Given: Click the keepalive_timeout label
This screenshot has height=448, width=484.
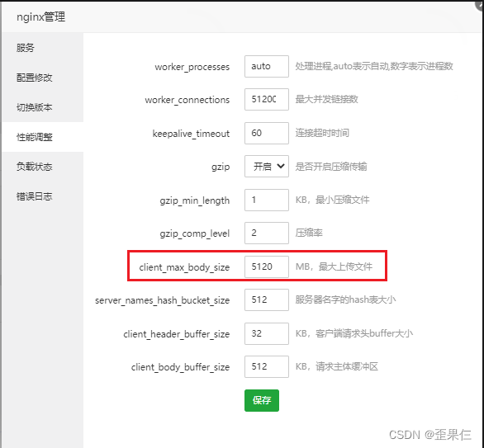Looking at the screenshot, I should click(191, 134).
